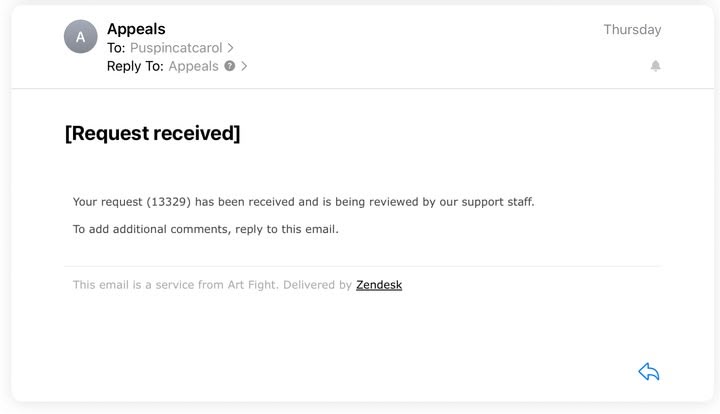
Task: Click the Thursday date label
Action: [x=632, y=29]
